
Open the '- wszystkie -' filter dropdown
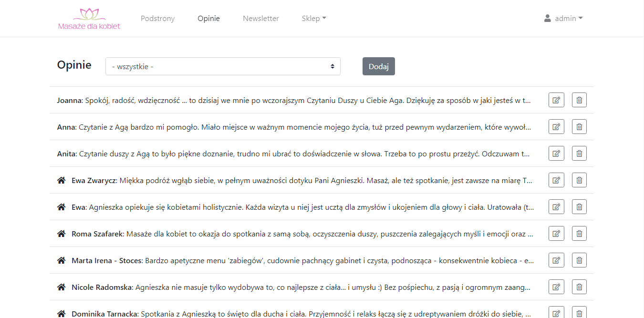(x=223, y=66)
